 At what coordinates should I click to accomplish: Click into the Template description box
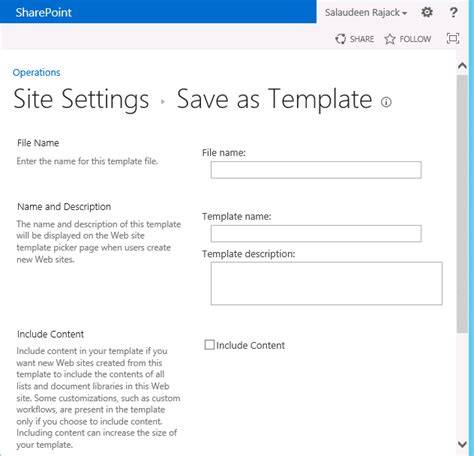327,283
